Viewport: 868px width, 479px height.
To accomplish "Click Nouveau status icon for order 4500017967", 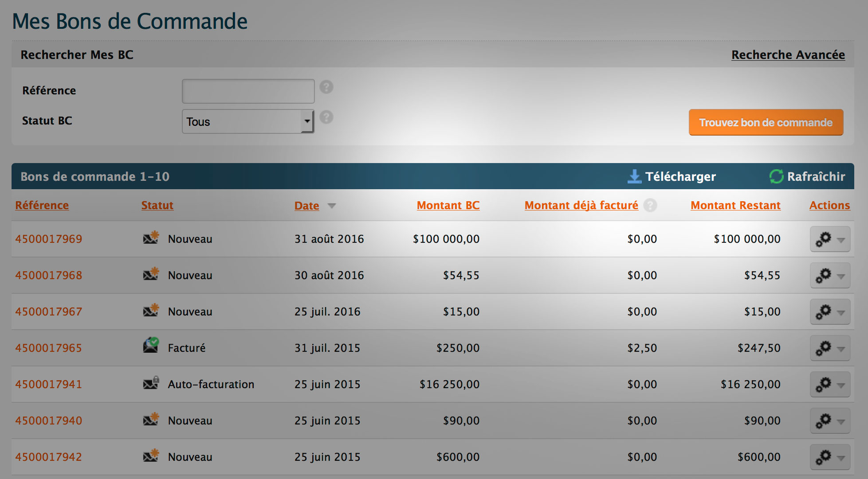I will (x=151, y=310).
